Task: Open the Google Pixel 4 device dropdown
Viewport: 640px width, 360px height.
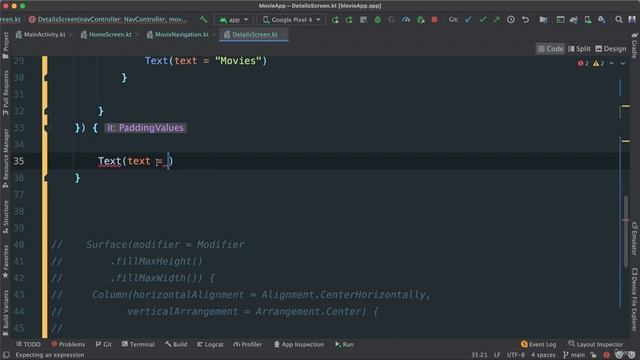Action: pos(291,20)
